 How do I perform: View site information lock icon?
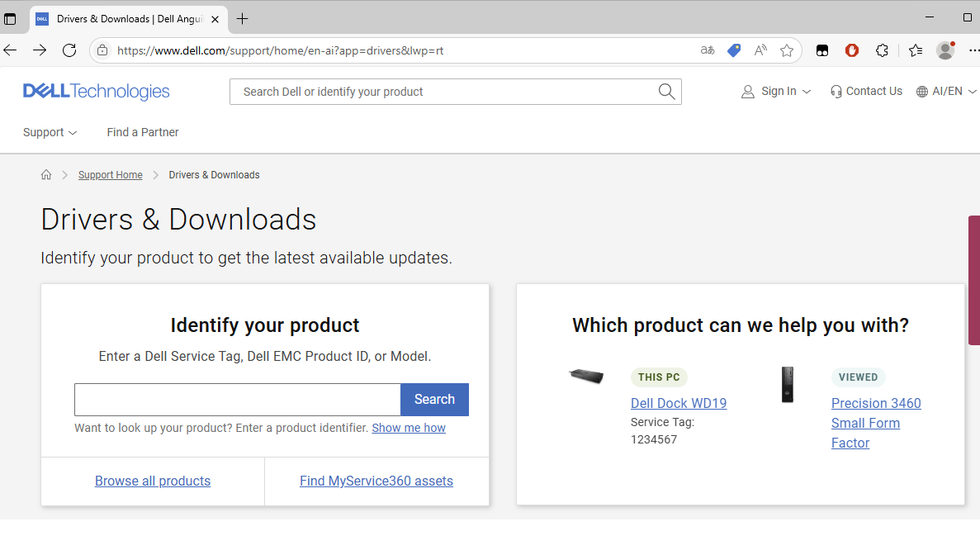pyautogui.click(x=102, y=50)
